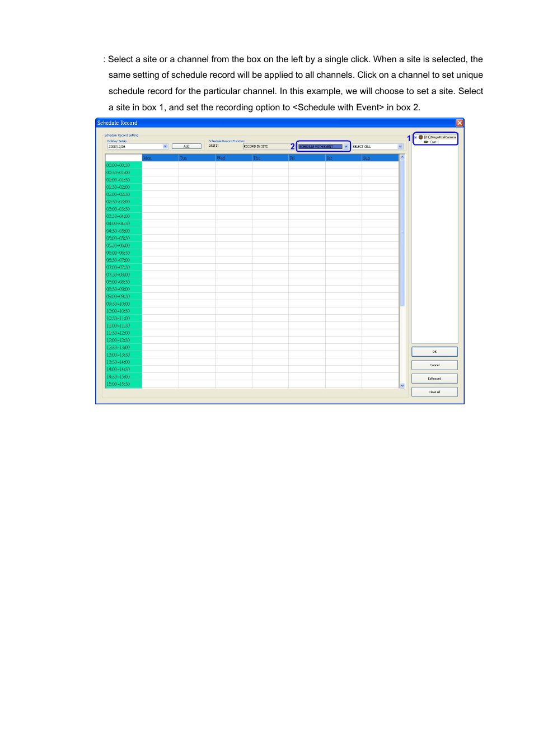This screenshot has height=756, width=534.
Task: Click the vertical scrollbar thumb of schedule grid
Action: (x=402, y=234)
